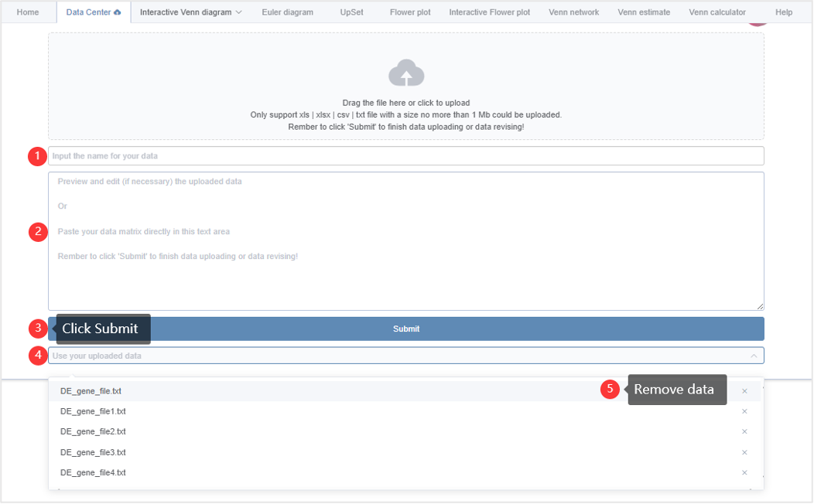Remove DE_gene_file.txt with its X icon

pos(744,391)
